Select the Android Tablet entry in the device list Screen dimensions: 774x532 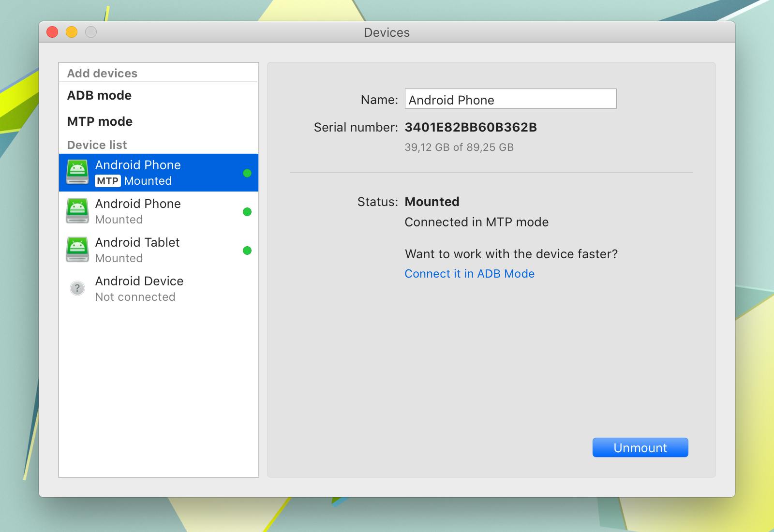[x=158, y=250]
